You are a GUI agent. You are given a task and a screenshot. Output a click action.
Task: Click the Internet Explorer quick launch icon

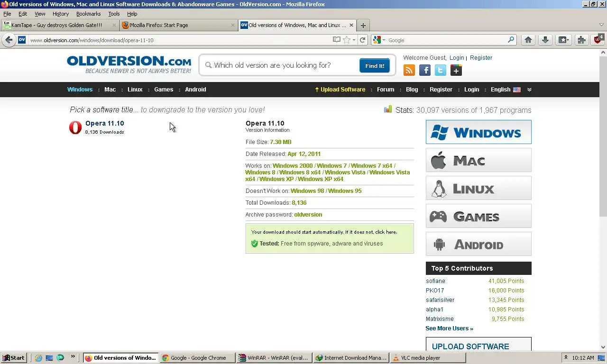point(38,358)
